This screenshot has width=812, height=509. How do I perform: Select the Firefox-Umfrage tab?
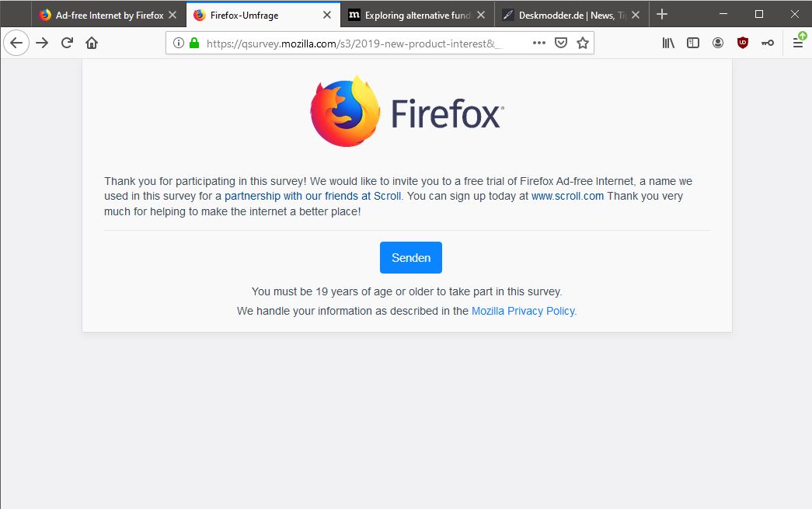pos(263,15)
